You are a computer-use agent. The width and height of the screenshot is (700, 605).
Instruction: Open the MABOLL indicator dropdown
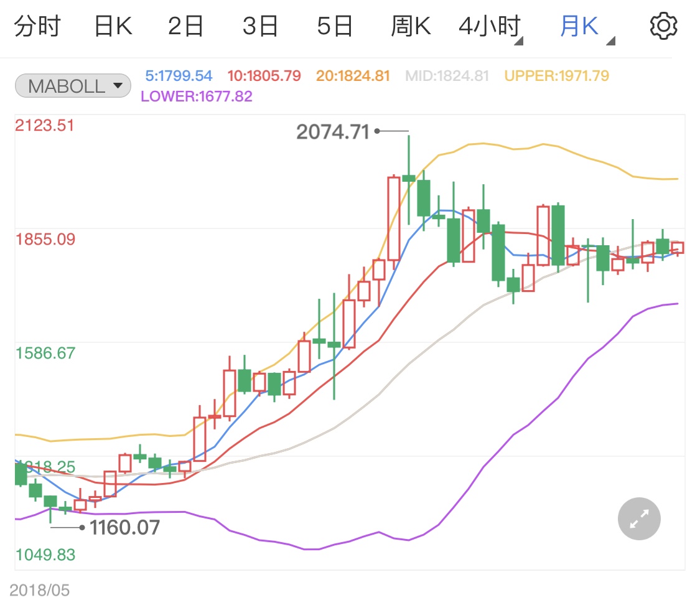pos(73,86)
